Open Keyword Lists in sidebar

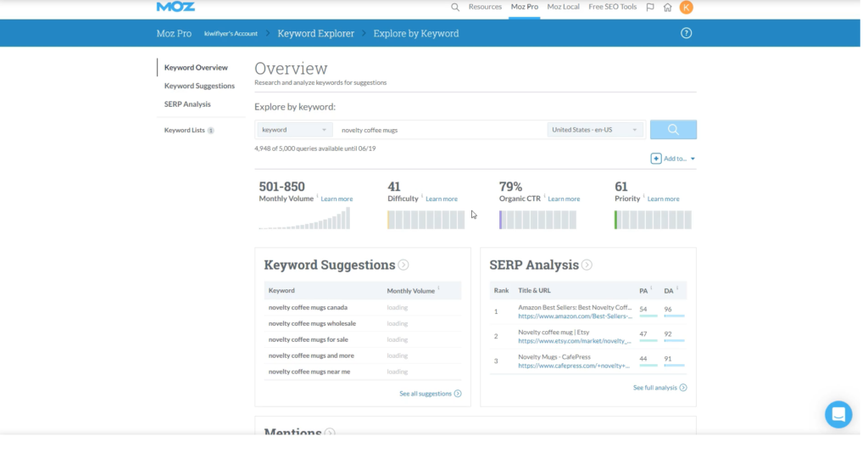coord(184,131)
